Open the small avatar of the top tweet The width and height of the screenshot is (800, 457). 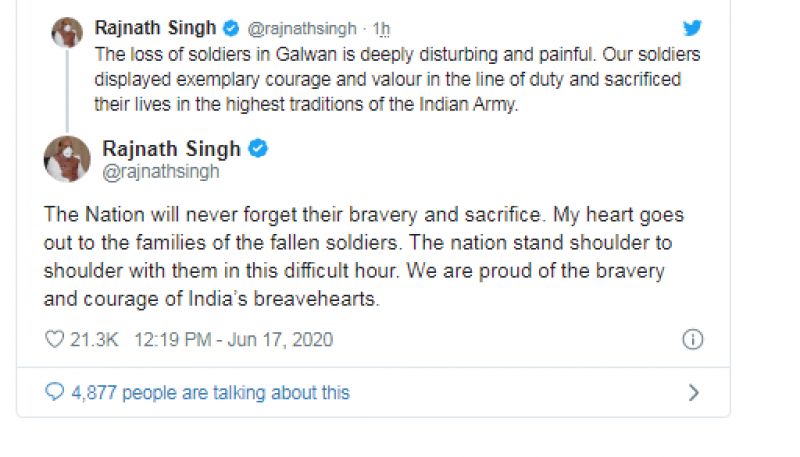[69, 33]
